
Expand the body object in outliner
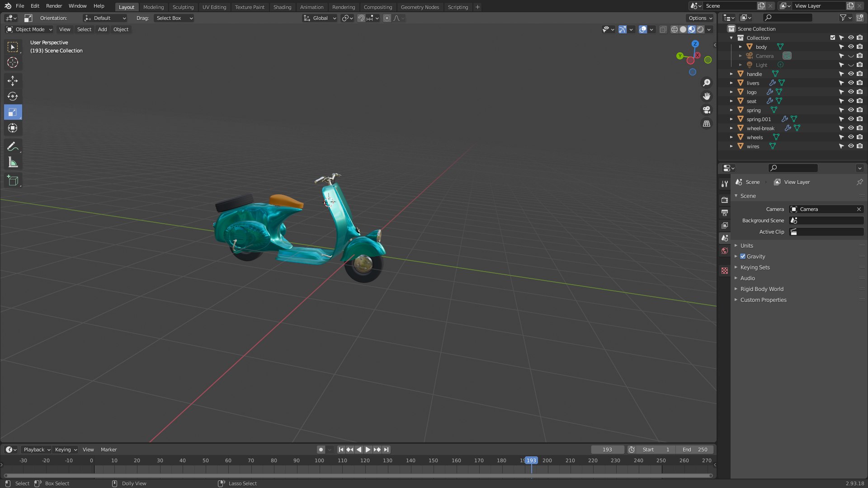[740, 47]
